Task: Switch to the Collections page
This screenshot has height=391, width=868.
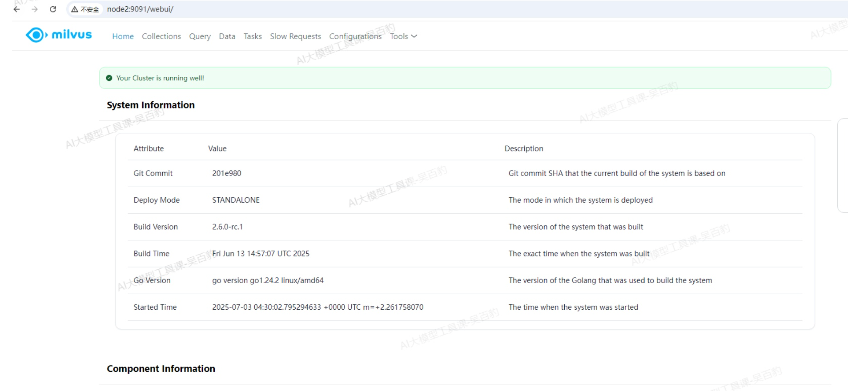Action: (x=161, y=36)
